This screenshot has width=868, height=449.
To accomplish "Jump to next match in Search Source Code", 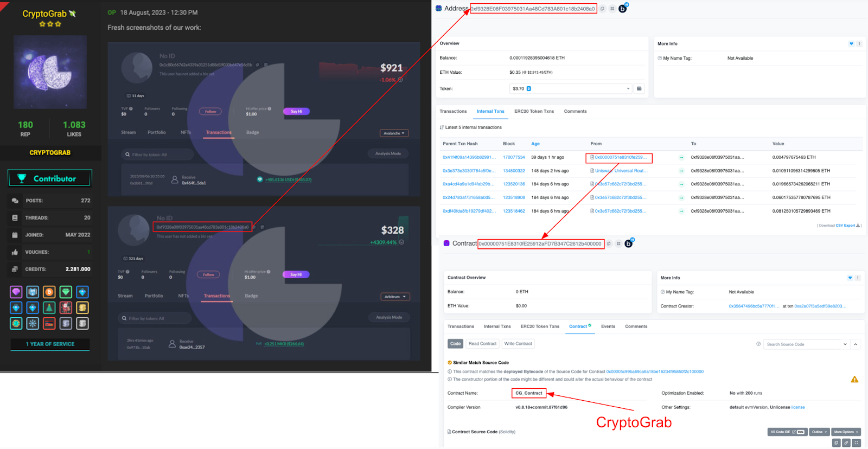I will 845,344.
